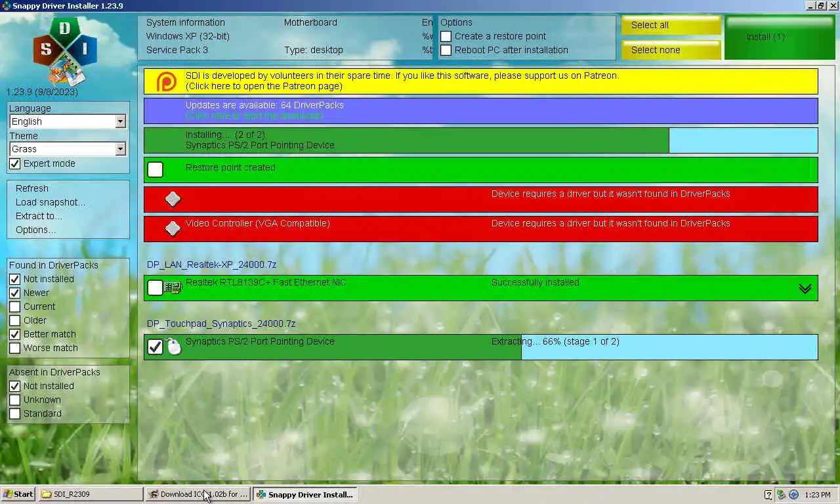Image resolution: width=840 pixels, height=504 pixels.
Task: Check the Unknown filter
Action: point(15,400)
